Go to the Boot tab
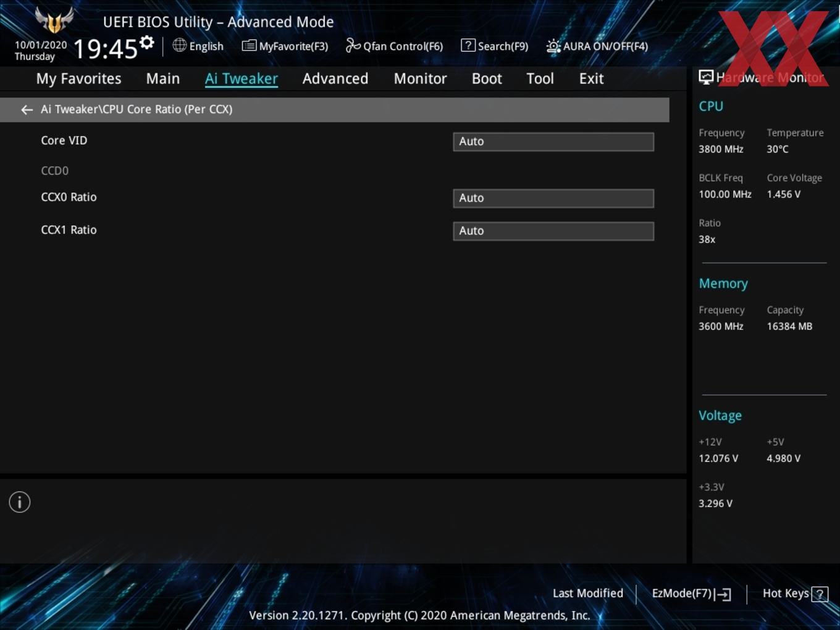 487,78
